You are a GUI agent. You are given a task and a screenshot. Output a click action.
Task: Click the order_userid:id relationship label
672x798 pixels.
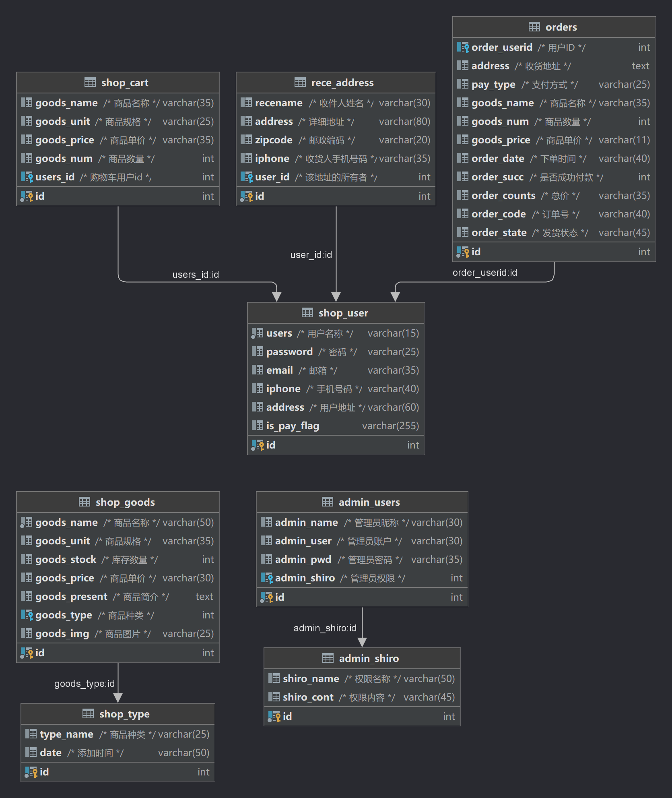pos(485,273)
